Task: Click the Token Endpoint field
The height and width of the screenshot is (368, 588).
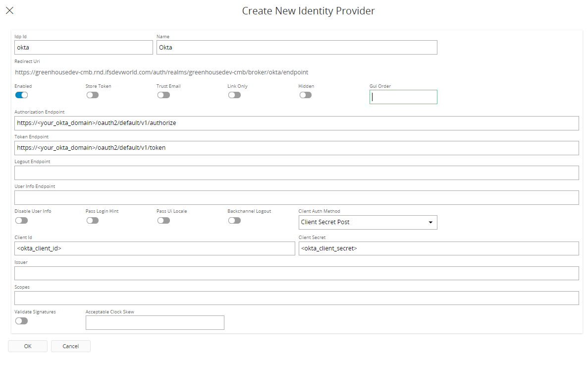Action: (x=297, y=148)
